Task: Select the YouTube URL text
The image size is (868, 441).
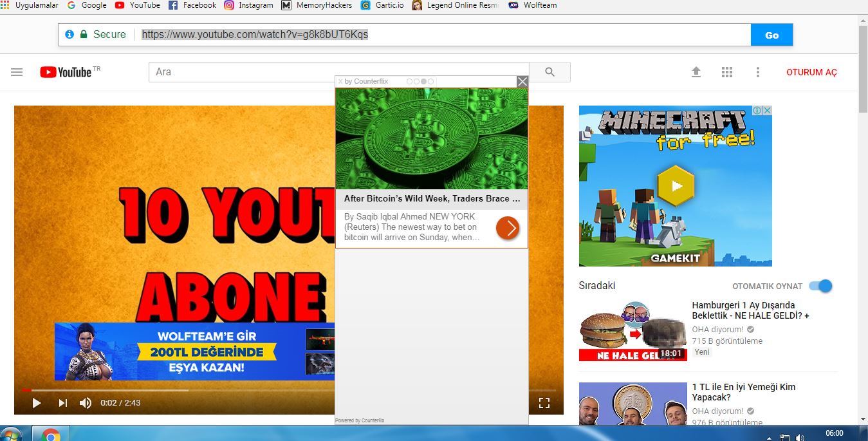Action: [x=255, y=35]
